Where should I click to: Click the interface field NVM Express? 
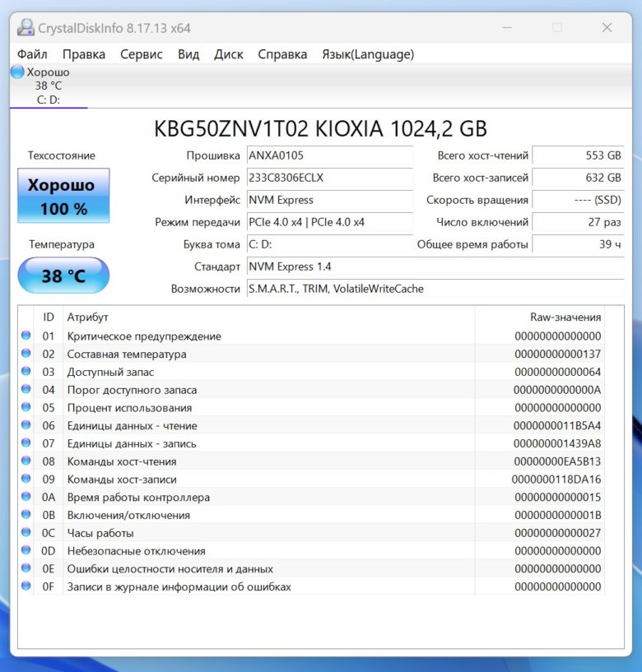(x=329, y=200)
